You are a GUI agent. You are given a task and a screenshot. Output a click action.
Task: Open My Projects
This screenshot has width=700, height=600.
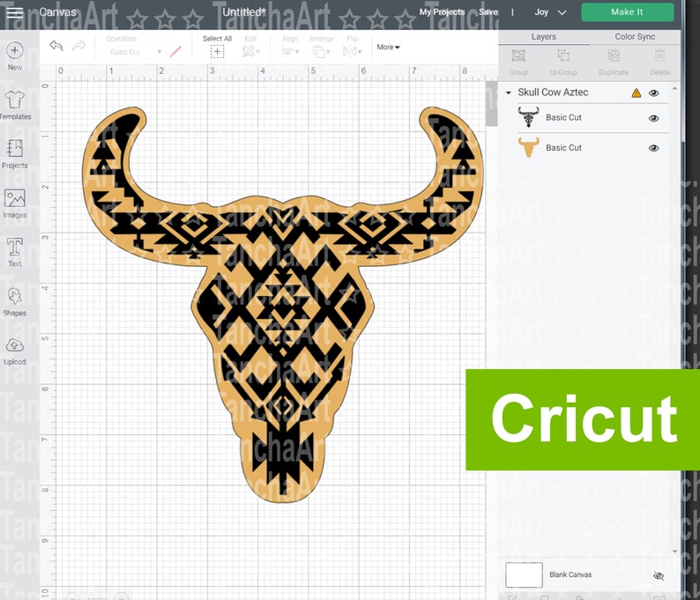point(442,12)
